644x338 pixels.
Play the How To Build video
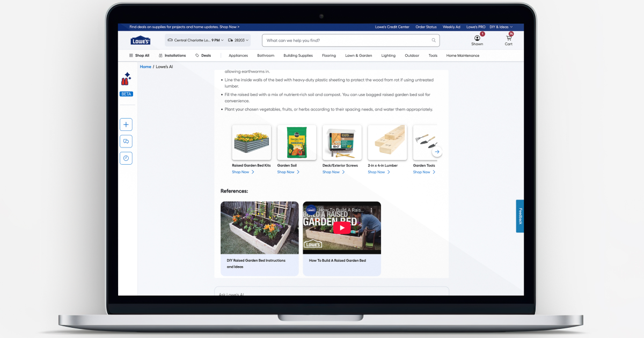(342, 227)
